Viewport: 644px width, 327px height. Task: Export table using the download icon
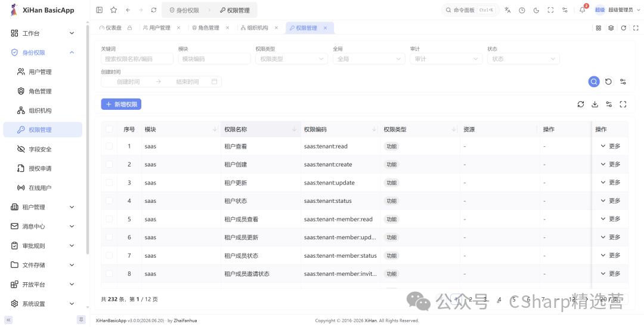[595, 104]
